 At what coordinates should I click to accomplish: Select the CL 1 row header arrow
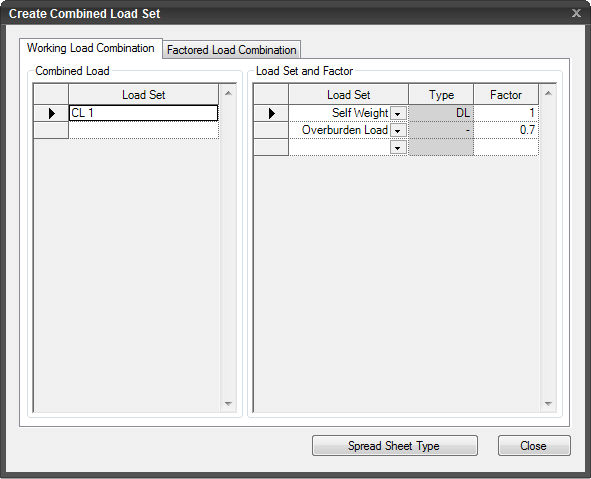(51, 113)
